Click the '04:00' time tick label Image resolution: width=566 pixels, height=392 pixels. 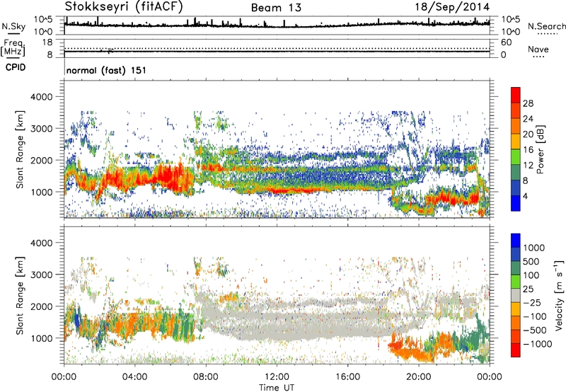(134, 377)
